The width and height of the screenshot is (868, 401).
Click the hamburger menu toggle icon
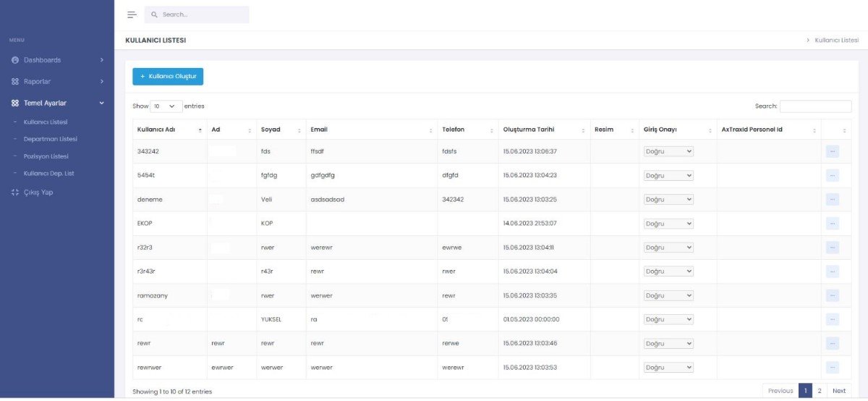coord(132,14)
